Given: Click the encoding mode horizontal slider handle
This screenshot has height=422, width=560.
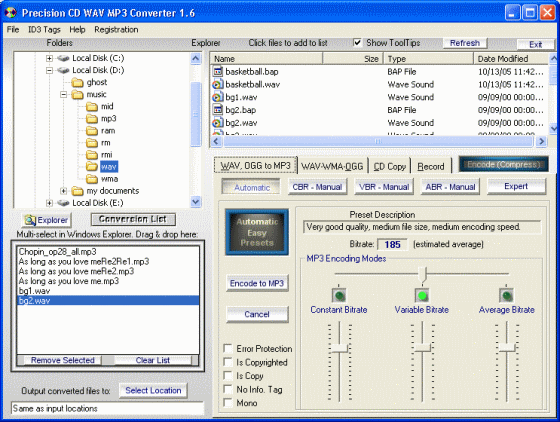Looking at the screenshot, I should [423, 275].
